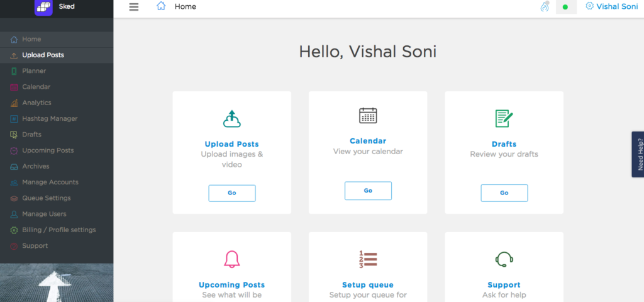644x302 pixels.
Task: Open the Need Help side tab
Action: click(638, 154)
